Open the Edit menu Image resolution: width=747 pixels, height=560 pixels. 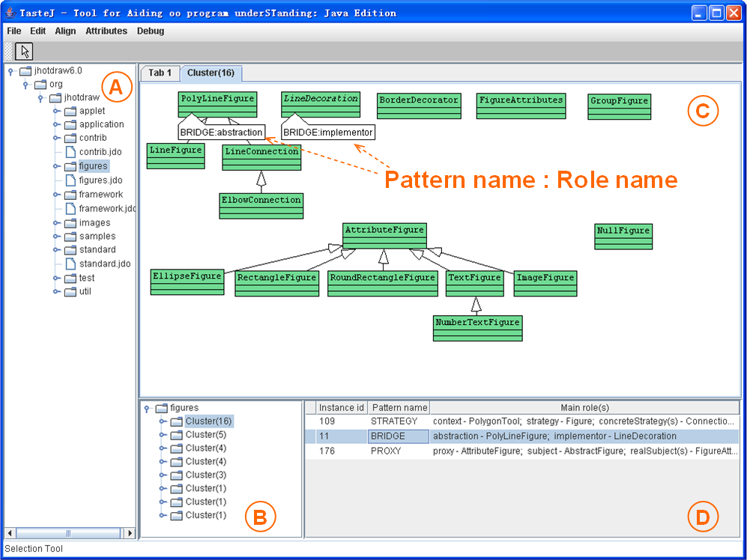38,31
